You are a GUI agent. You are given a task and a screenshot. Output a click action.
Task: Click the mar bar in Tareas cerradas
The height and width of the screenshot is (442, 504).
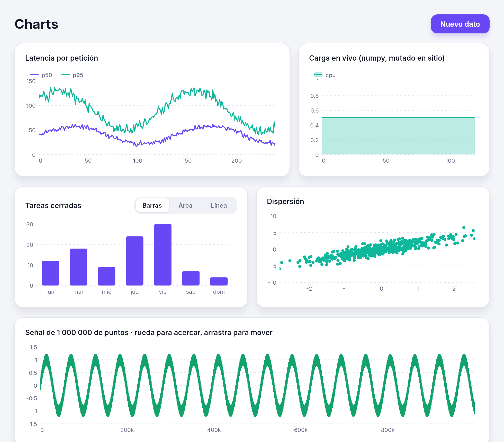tap(78, 267)
